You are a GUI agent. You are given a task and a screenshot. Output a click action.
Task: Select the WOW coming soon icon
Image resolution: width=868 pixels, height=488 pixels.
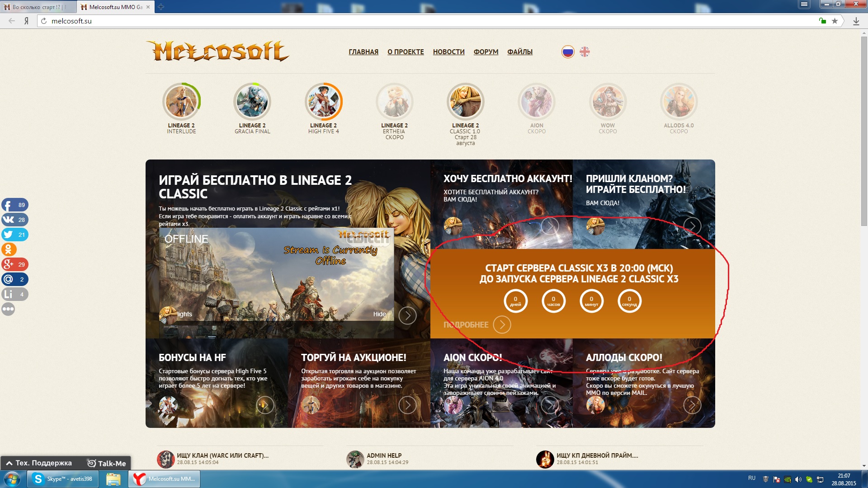pyautogui.click(x=608, y=102)
